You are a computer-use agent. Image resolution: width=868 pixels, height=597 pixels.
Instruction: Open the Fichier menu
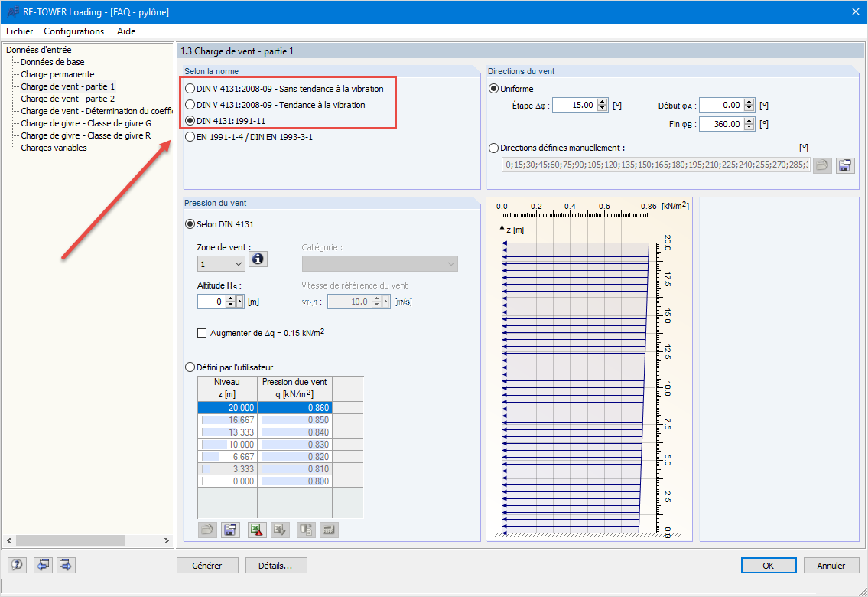pyautogui.click(x=19, y=31)
